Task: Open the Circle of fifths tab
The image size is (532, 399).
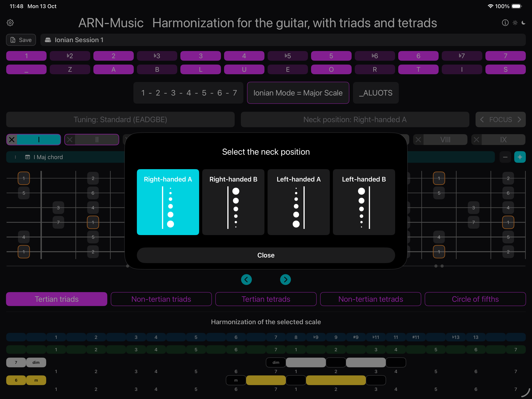Action: click(x=475, y=299)
